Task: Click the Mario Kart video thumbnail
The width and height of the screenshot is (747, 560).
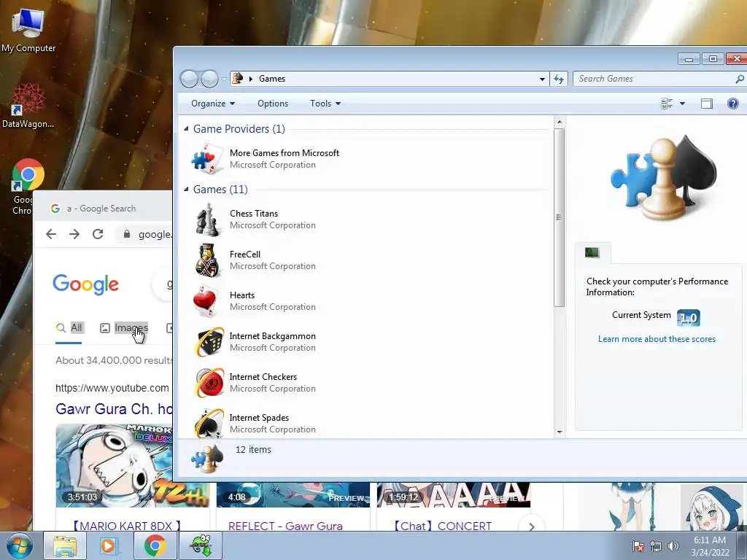Action: click(x=115, y=465)
